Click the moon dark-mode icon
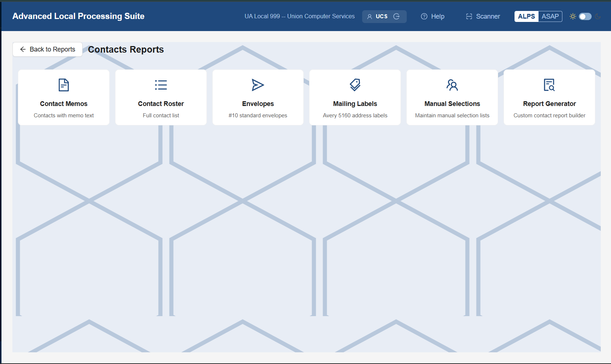The height and width of the screenshot is (364, 611). pos(598,16)
